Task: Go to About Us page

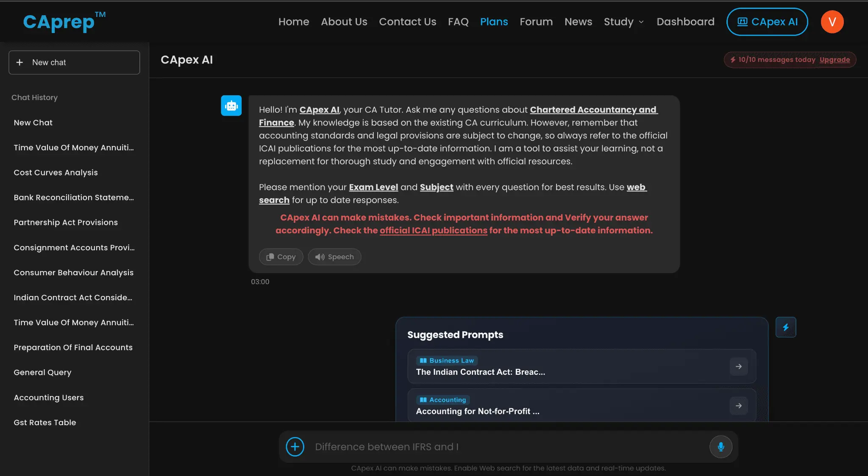Action: coord(344,22)
